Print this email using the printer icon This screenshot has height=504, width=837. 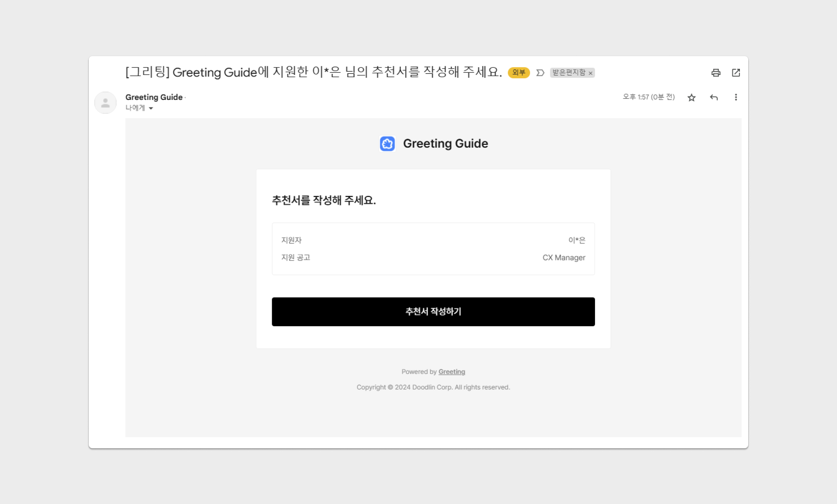pyautogui.click(x=716, y=73)
